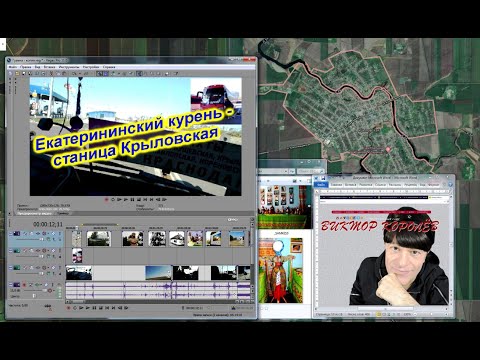Click the Save icon in Word title bar

point(323,178)
